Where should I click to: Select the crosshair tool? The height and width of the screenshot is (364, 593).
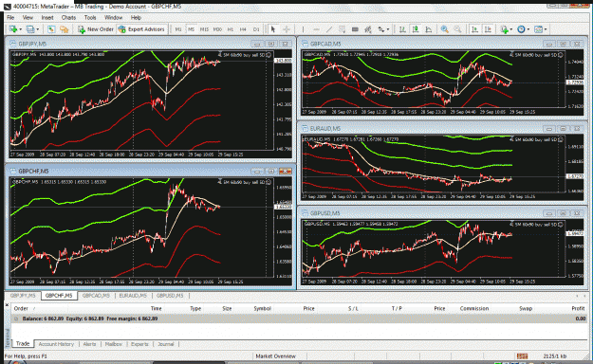coord(287,29)
